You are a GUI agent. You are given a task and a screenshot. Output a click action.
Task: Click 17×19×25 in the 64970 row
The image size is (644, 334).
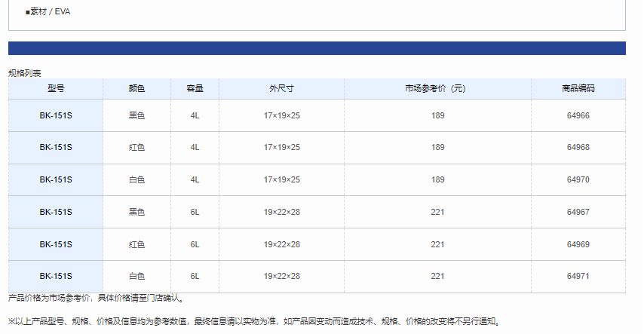click(282, 179)
